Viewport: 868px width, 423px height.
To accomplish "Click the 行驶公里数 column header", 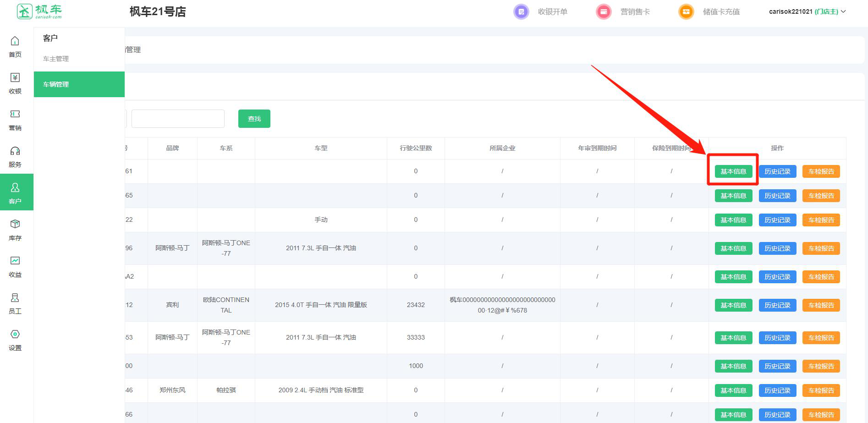I will [416, 148].
